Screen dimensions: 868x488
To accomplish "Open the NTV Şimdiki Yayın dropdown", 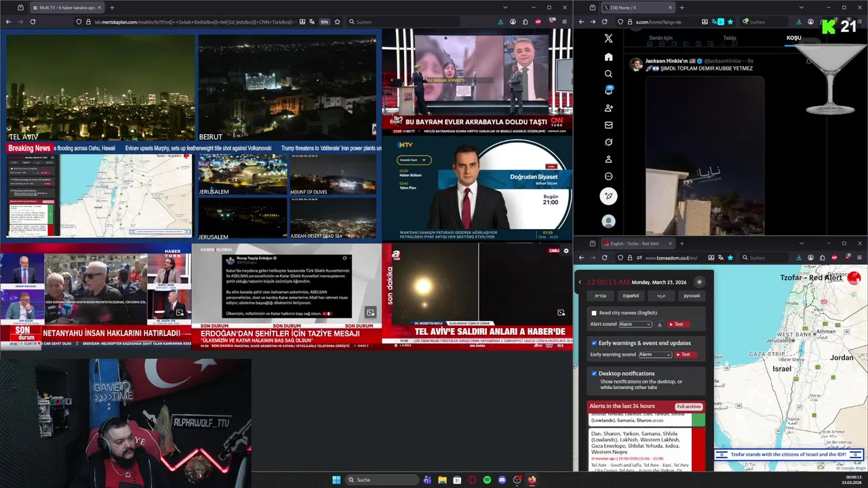I will point(415,161).
